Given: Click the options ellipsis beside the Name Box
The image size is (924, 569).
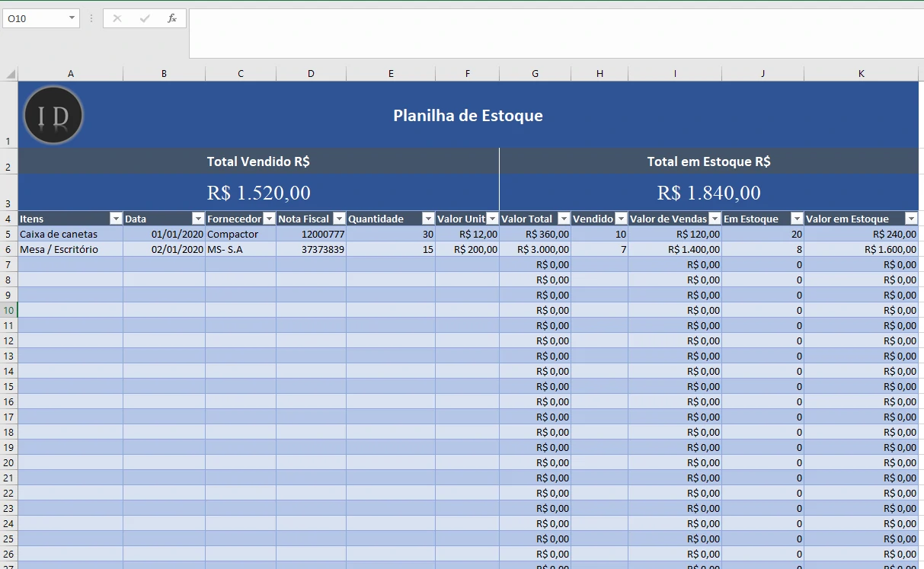Looking at the screenshot, I should pyautogui.click(x=91, y=18).
